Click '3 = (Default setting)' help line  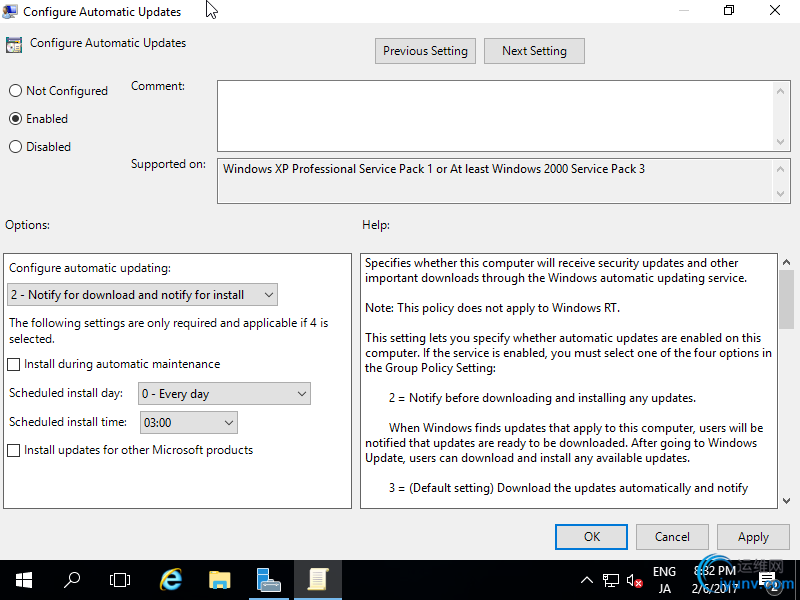(x=568, y=488)
